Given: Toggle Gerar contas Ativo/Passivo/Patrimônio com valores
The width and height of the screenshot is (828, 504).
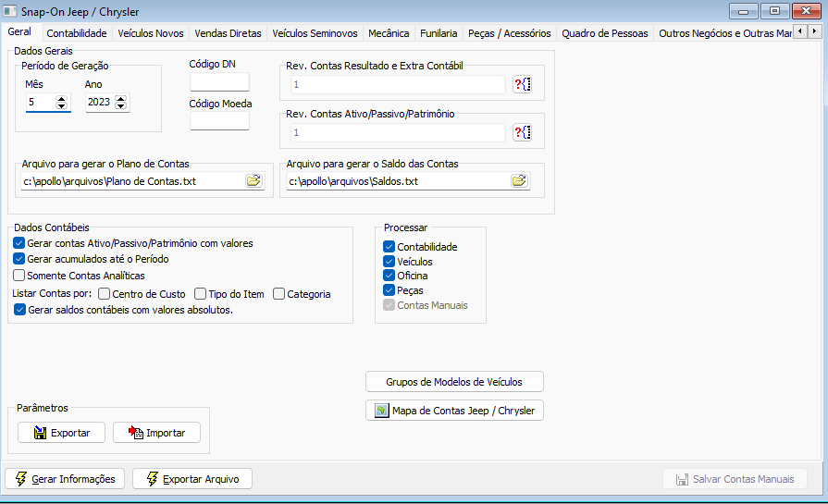Looking at the screenshot, I should [19, 243].
